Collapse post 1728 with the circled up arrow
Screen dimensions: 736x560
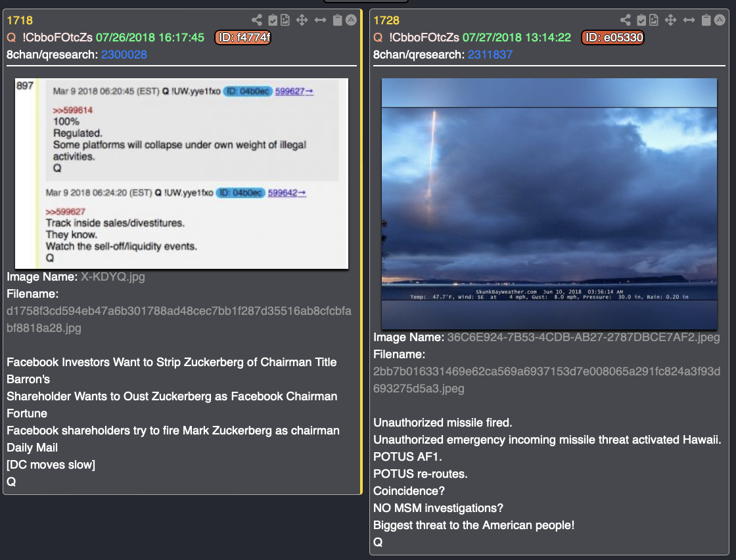click(720, 20)
